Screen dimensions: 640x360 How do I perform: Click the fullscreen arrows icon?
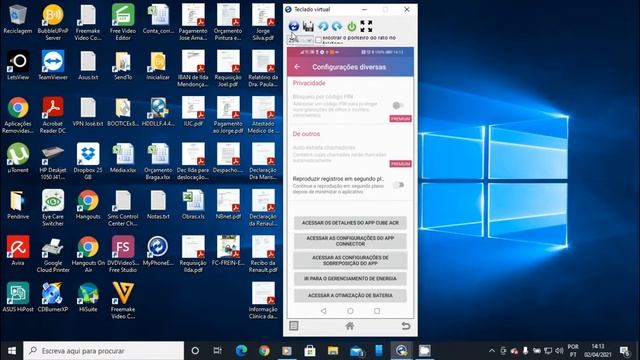(x=366, y=26)
